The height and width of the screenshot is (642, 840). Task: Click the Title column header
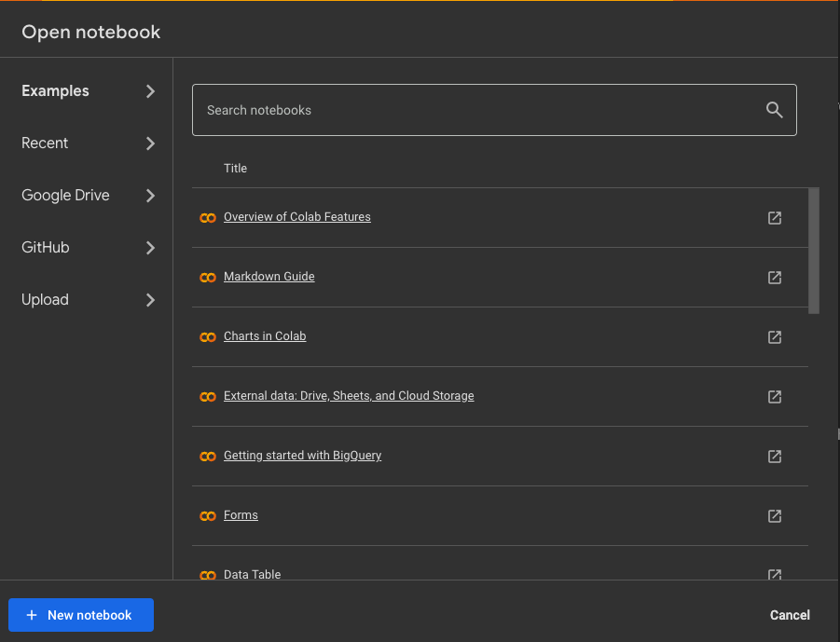235,168
